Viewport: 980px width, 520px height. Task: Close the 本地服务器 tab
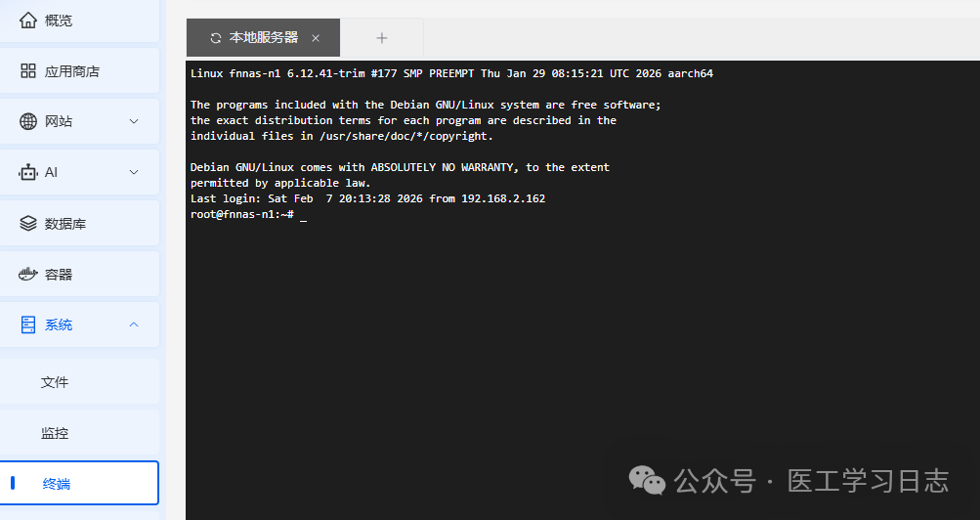316,38
